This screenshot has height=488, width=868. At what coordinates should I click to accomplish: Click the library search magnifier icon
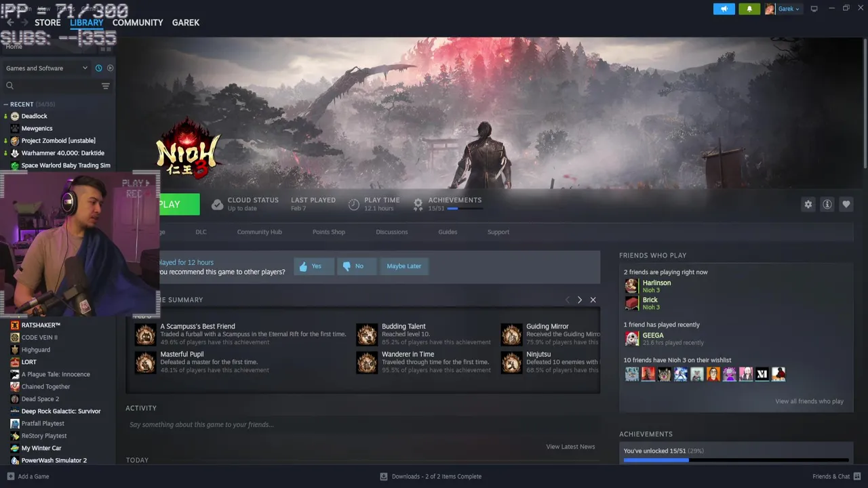9,85
